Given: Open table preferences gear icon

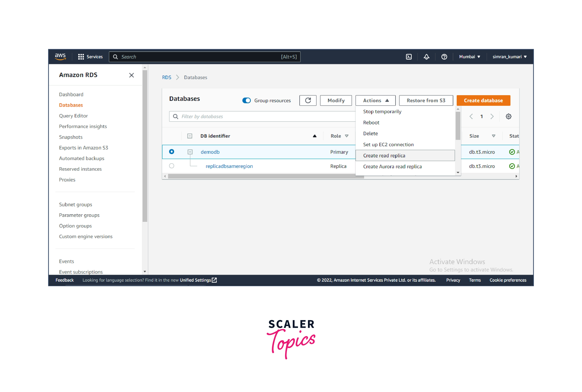Looking at the screenshot, I should pos(508,117).
